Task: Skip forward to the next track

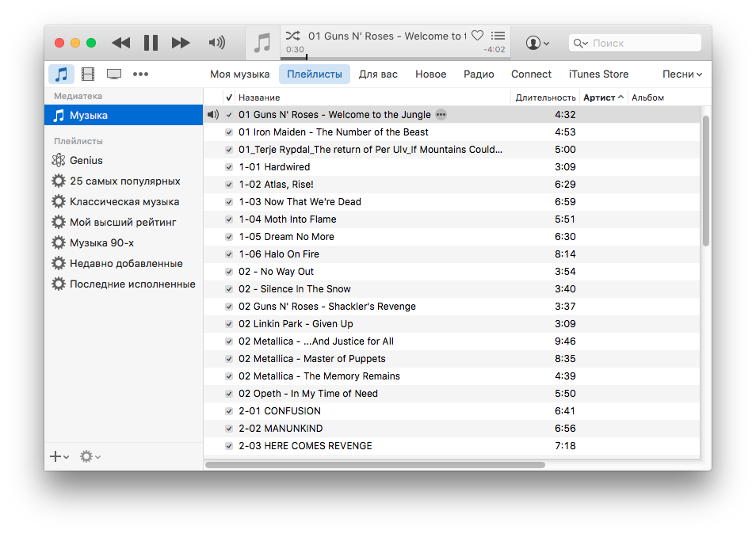Action: (x=181, y=43)
